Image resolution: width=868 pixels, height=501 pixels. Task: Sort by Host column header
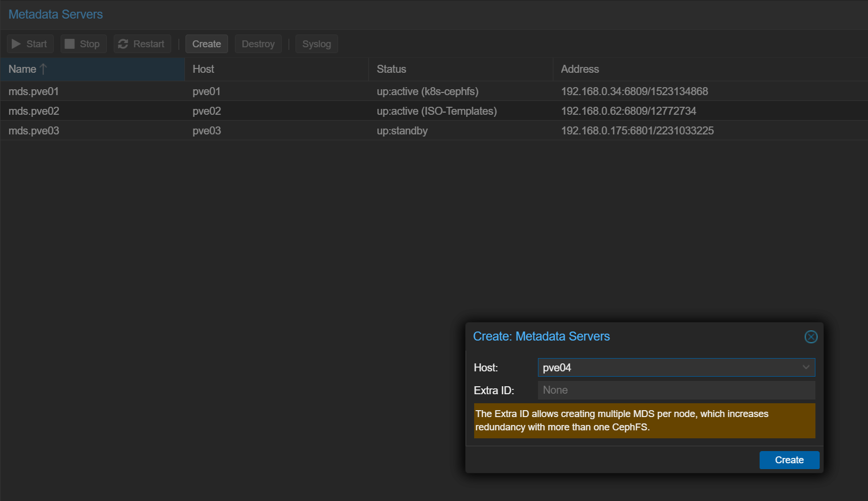tap(276, 69)
